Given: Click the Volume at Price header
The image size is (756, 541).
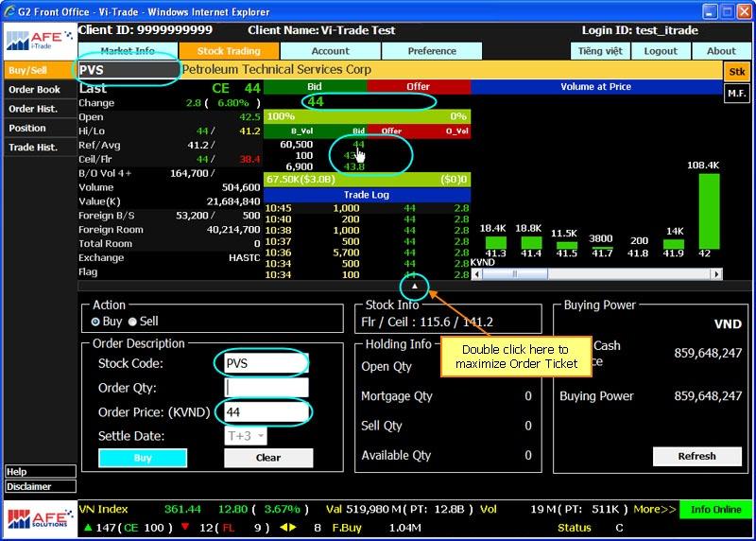Looking at the screenshot, I should pyautogui.click(x=596, y=87).
